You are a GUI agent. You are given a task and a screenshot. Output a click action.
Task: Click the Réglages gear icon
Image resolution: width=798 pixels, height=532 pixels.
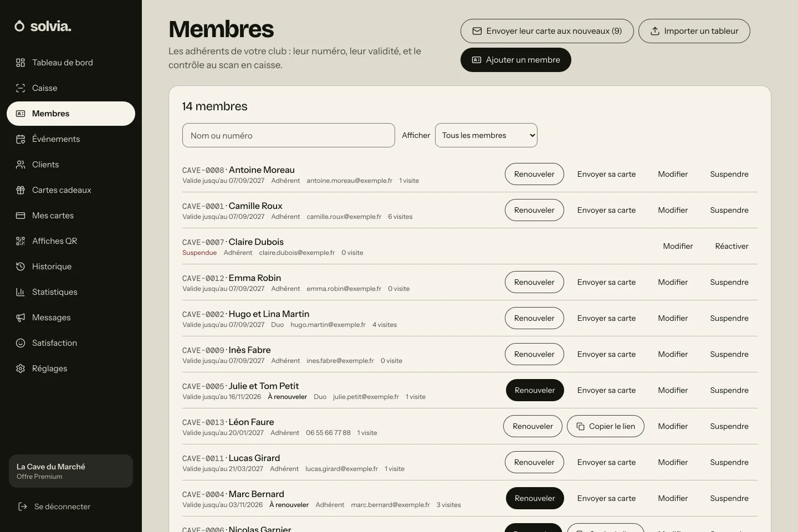(21, 369)
